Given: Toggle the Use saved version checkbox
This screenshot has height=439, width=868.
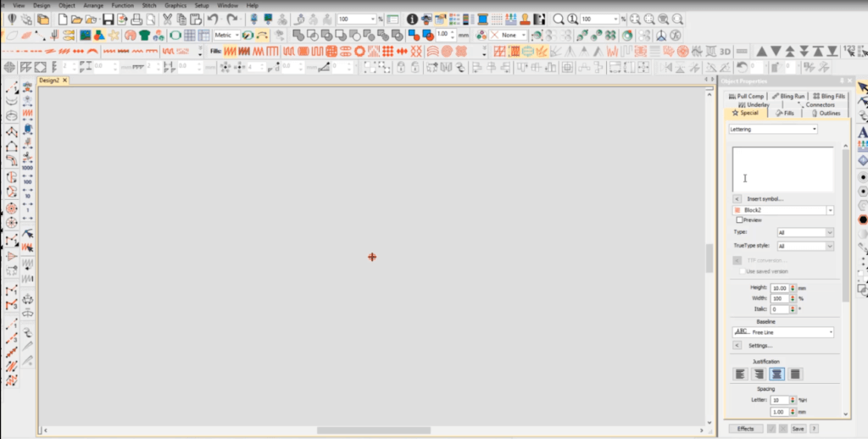Looking at the screenshot, I should point(743,271).
